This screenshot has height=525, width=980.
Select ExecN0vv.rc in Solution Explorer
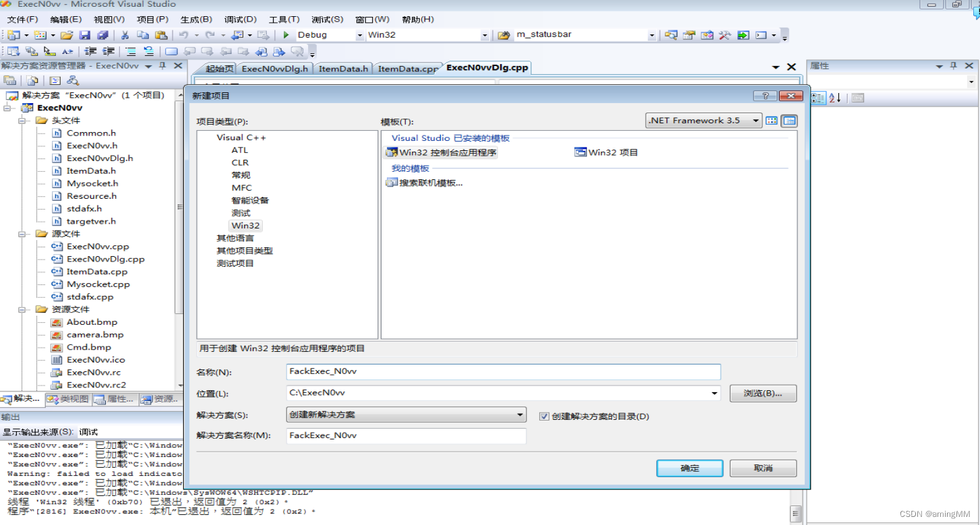tap(94, 373)
